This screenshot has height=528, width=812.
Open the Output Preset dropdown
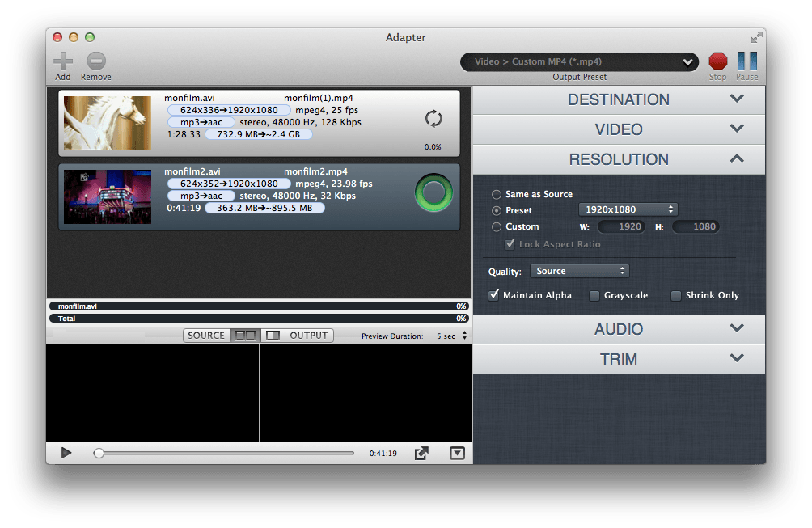point(578,61)
